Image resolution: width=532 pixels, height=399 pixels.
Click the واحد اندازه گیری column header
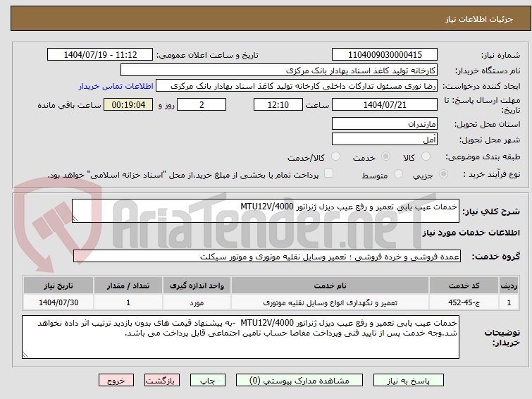pos(197,286)
